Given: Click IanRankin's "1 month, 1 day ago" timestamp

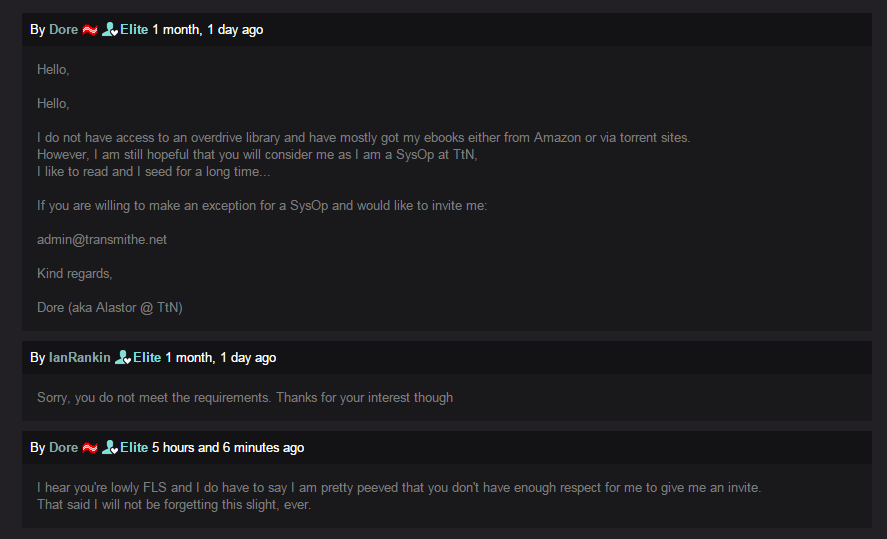Looking at the screenshot, I should click(221, 358).
